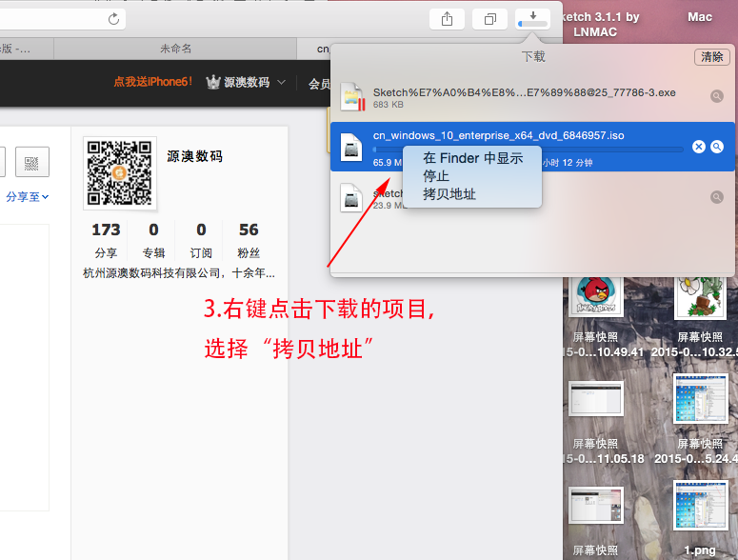This screenshot has width=738, height=560.
Task: Click the 源澳数码 QR code image
Action: click(x=120, y=173)
